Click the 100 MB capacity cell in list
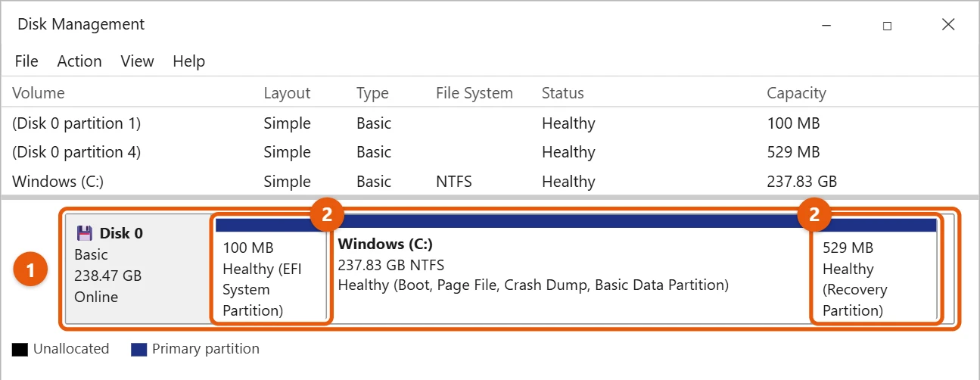This screenshot has width=980, height=380. (x=793, y=123)
